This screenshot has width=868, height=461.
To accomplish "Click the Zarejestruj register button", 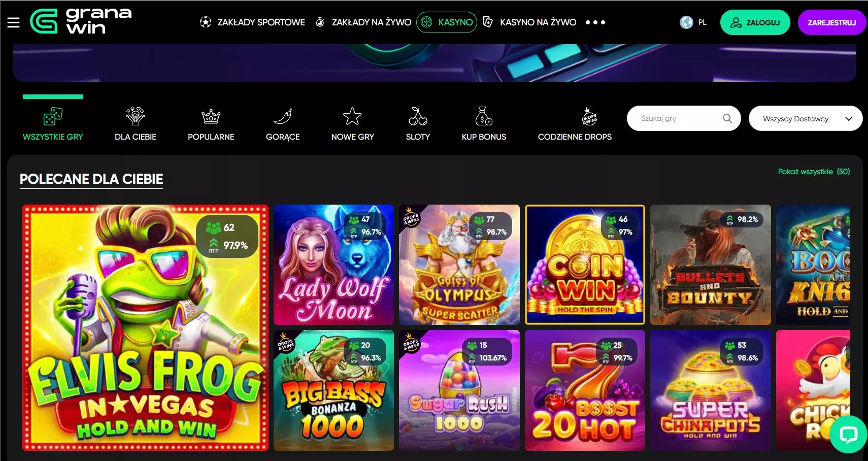I will [831, 22].
